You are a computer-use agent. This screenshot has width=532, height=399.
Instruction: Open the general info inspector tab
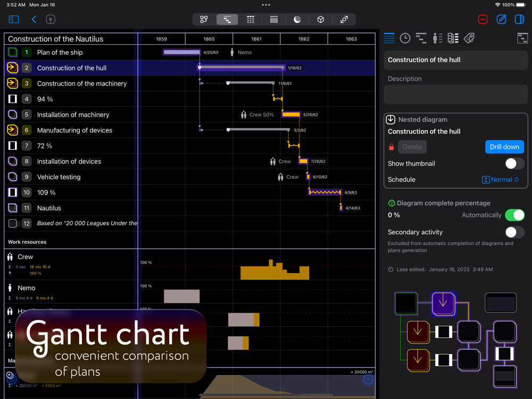coord(389,38)
